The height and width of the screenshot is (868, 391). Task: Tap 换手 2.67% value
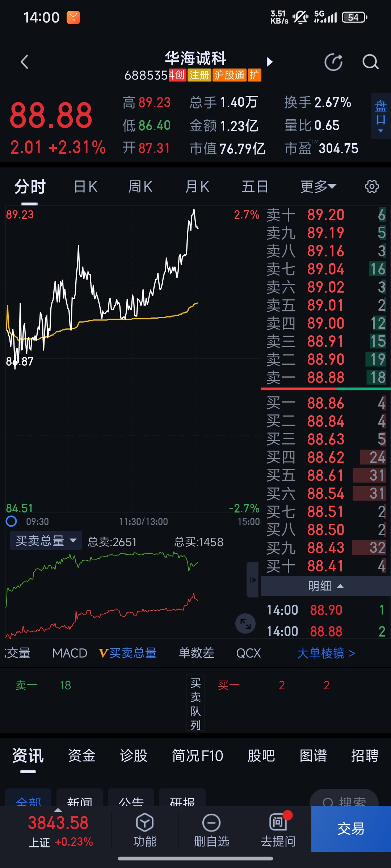[x=318, y=102]
